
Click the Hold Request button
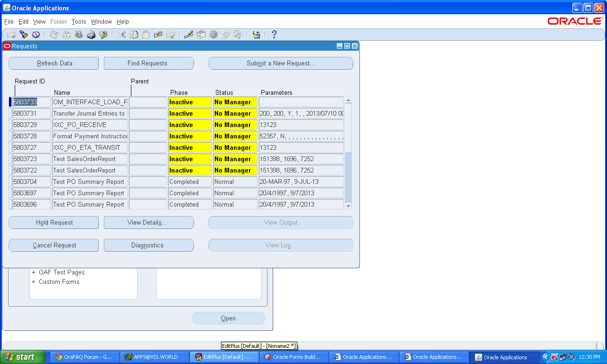coord(54,223)
